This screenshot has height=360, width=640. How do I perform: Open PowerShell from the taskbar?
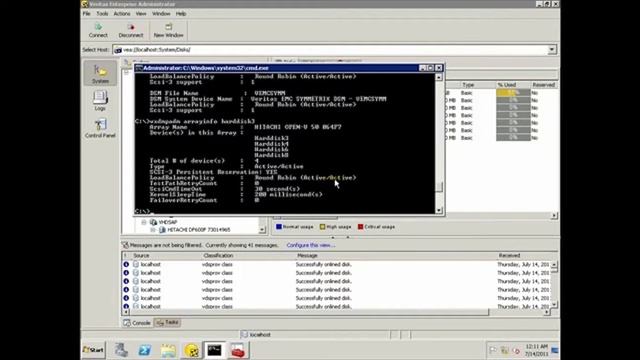coord(144,350)
